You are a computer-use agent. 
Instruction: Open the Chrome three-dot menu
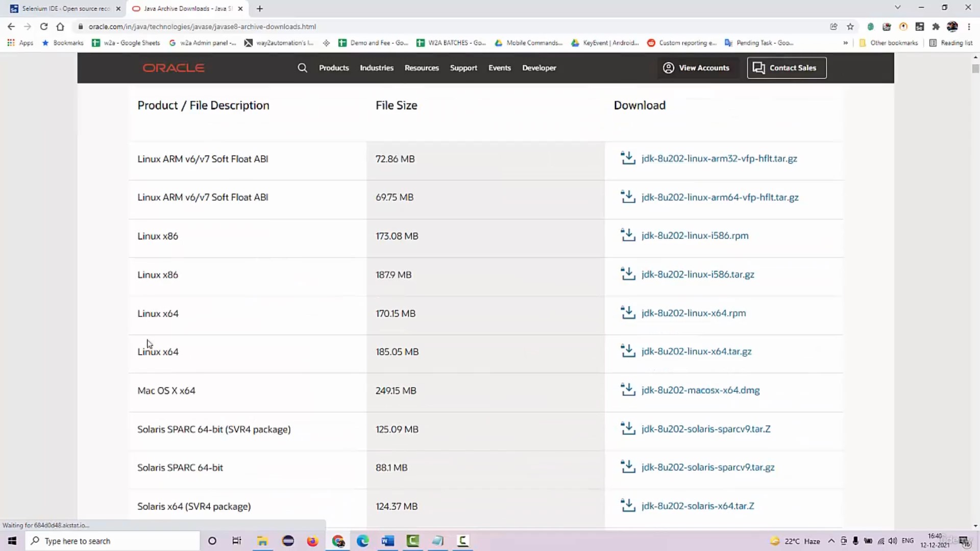pyautogui.click(x=969, y=27)
